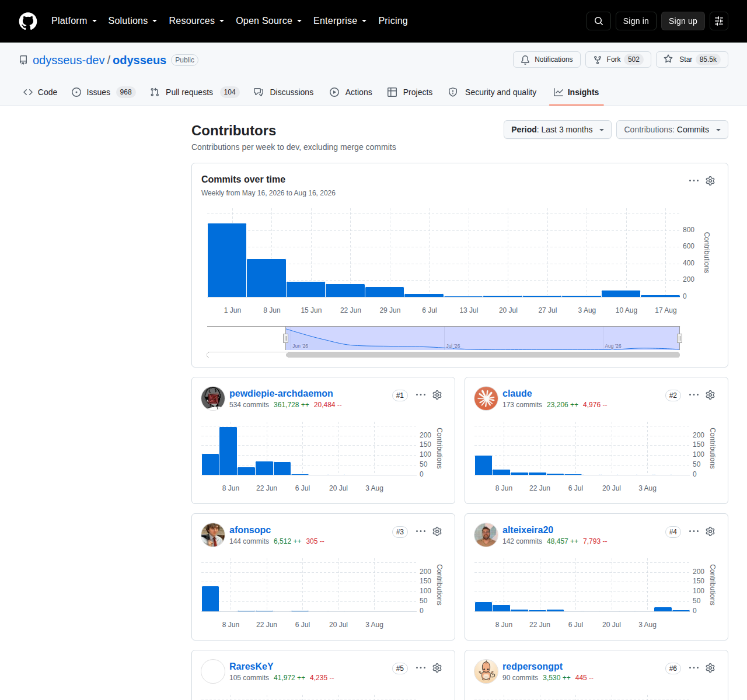The image size is (747, 700).
Task: Expand the Platform menu
Action: pyautogui.click(x=74, y=21)
